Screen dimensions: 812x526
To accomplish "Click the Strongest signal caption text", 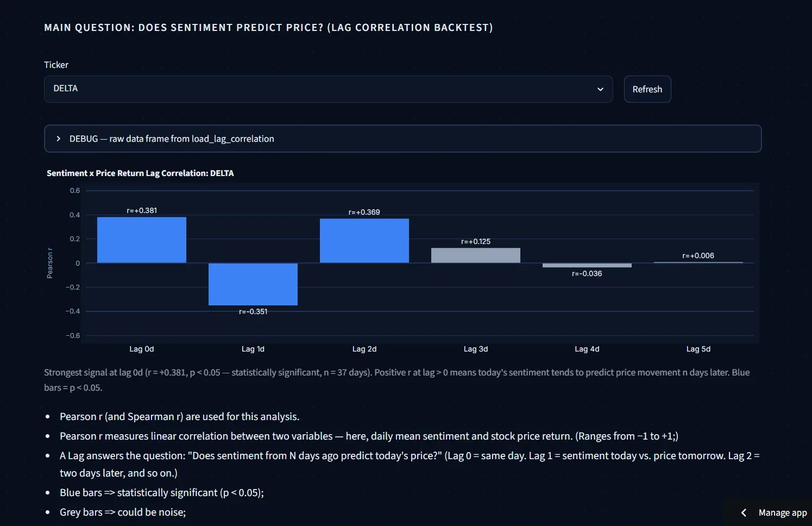I will pyautogui.click(x=396, y=380).
